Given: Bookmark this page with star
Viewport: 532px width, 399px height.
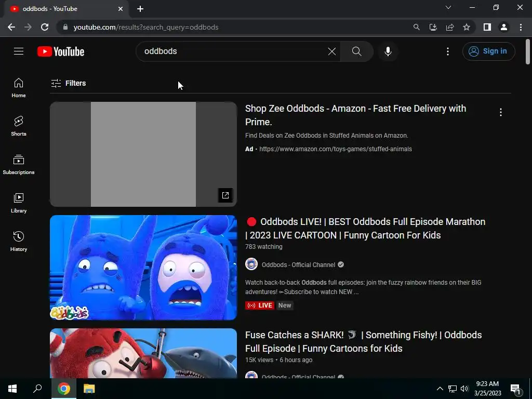Looking at the screenshot, I should [x=467, y=27].
